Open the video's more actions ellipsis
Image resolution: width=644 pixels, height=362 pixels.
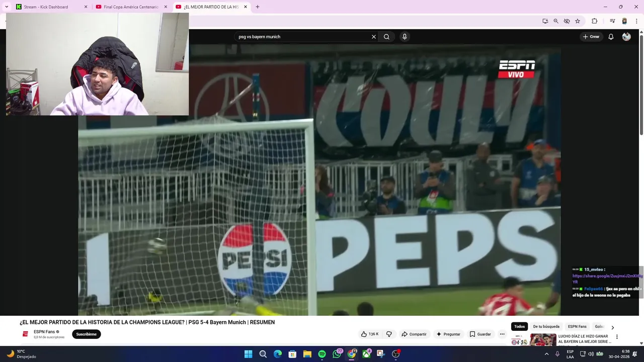pyautogui.click(x=502, y=334)
